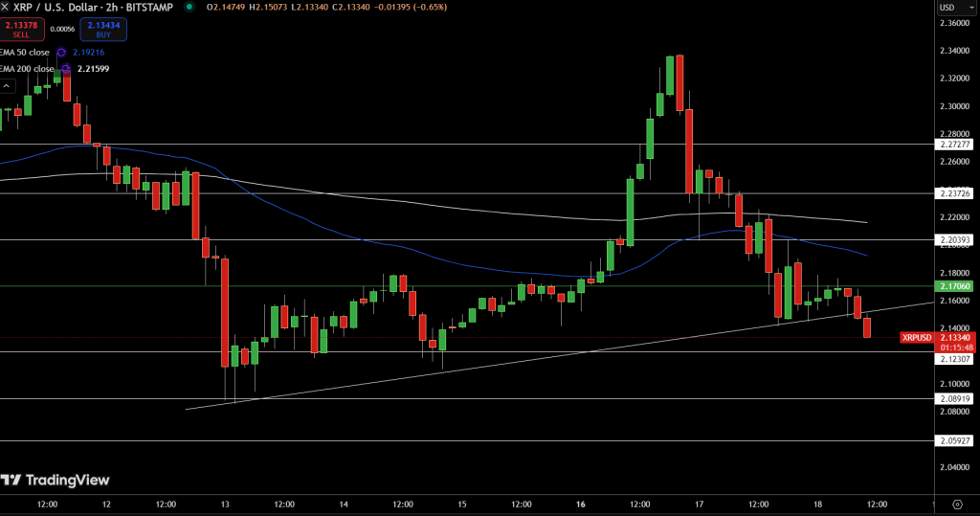Click the green 2.17060 price label
The image size is (980, 516).
pos(954,286)
